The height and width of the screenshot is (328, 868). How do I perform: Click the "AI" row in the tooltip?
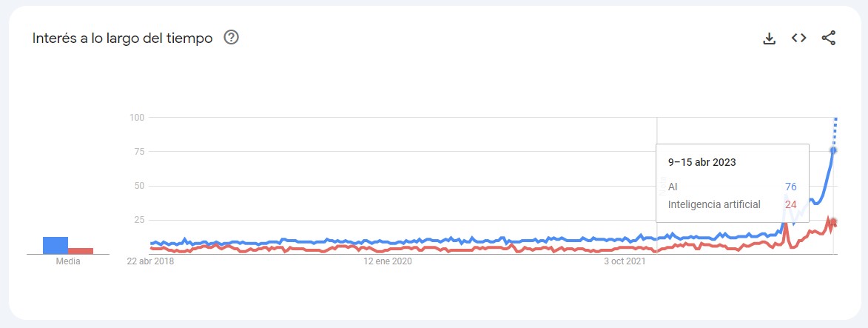(673, 187)
